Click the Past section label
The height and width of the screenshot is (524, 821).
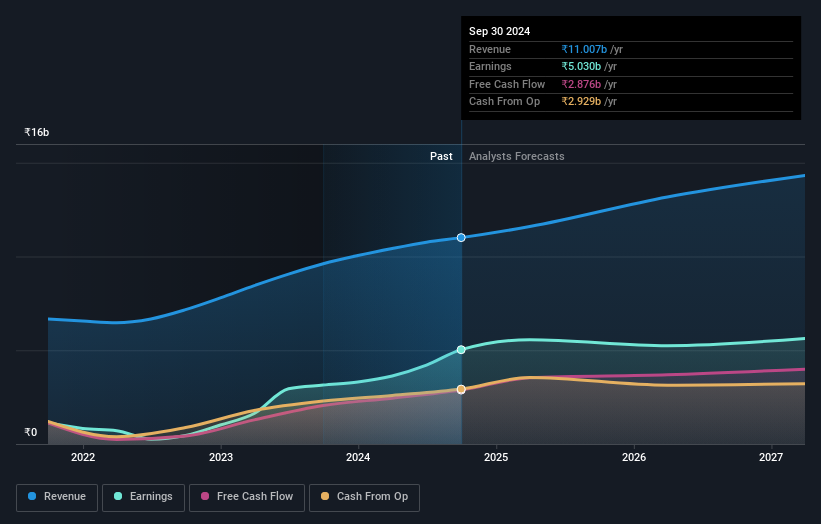pyautogui.click(x=441, y=156)
